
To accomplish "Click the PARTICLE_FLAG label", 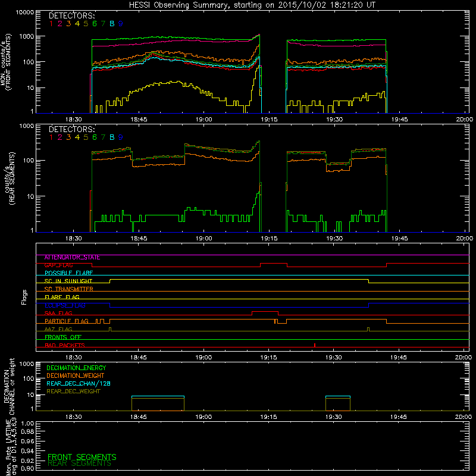I will pyautogui.click(x=67, y=321).
